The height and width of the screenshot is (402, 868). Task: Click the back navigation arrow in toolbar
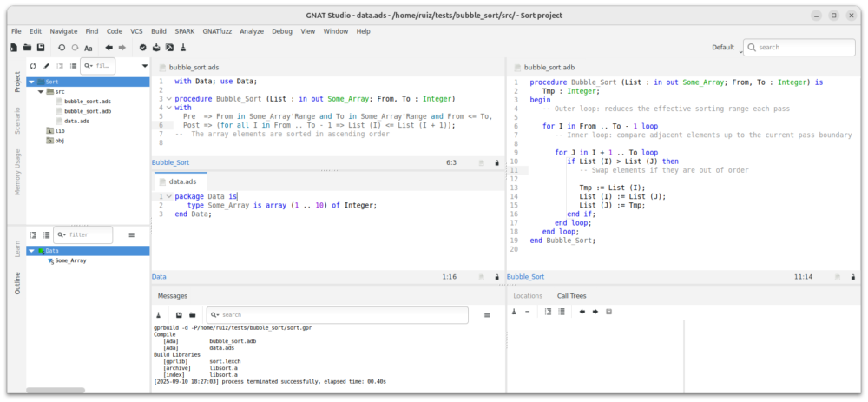click(x=109, y=48)
